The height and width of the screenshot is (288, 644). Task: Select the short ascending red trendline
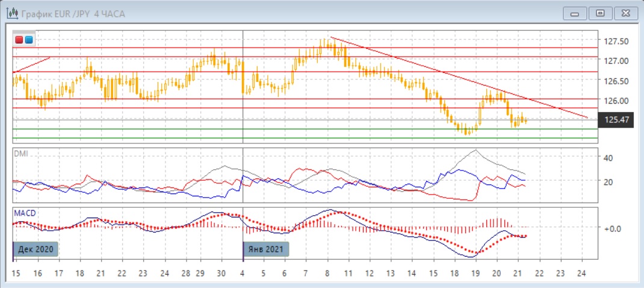pos(31,64)
